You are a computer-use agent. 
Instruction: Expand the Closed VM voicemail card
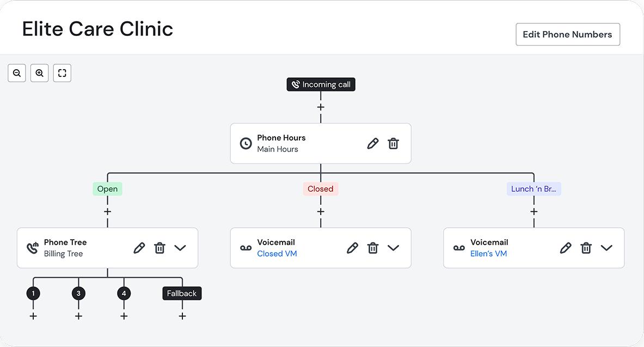click(394, 248)
